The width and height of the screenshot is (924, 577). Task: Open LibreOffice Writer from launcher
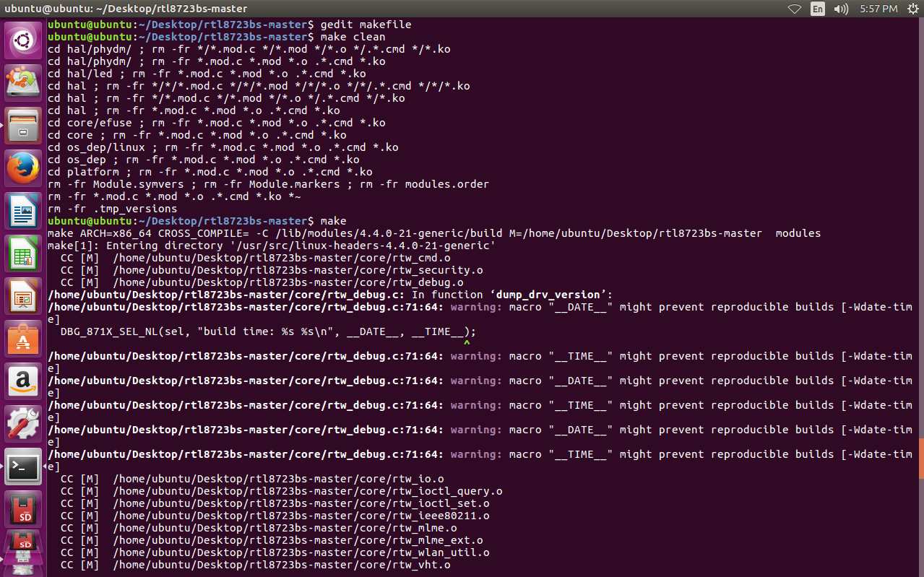(24, 211)
